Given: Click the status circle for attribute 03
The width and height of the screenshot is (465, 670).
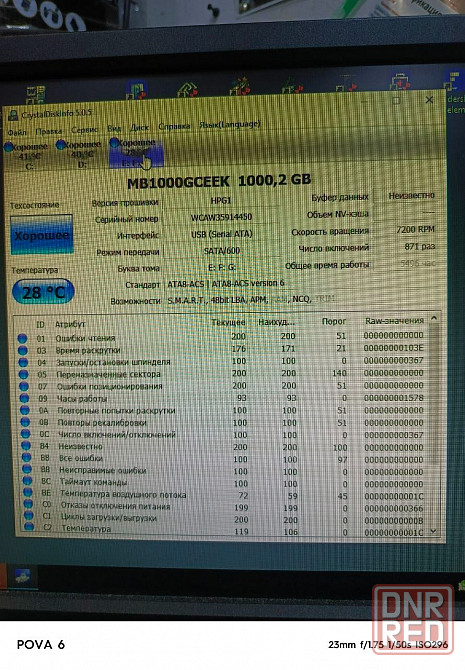Looking at the screenshot, I should pyautogui.click(x=23, y=351).
